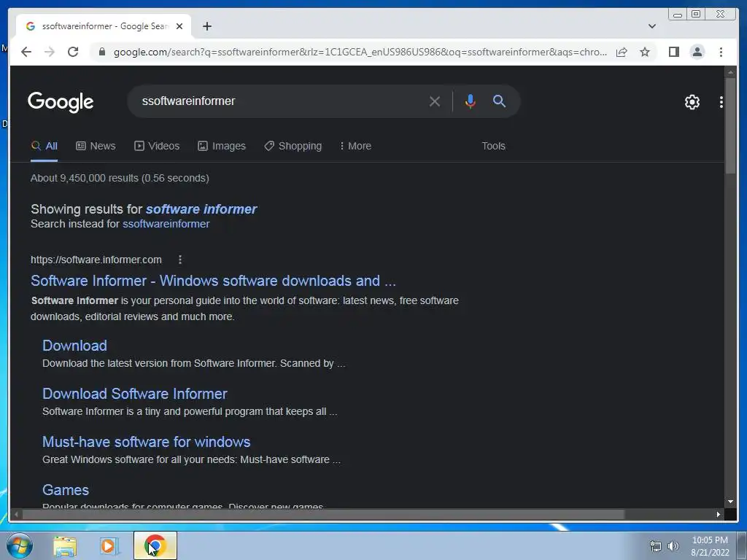Viewport: 747px width, 560px height.
Task: Search instead for ssoftwareinformer
Action: point(166,224)
